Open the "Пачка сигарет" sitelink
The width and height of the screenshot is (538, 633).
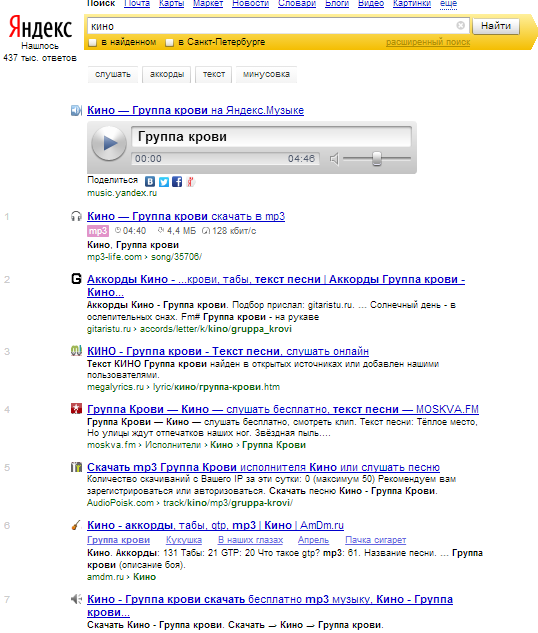375,540
